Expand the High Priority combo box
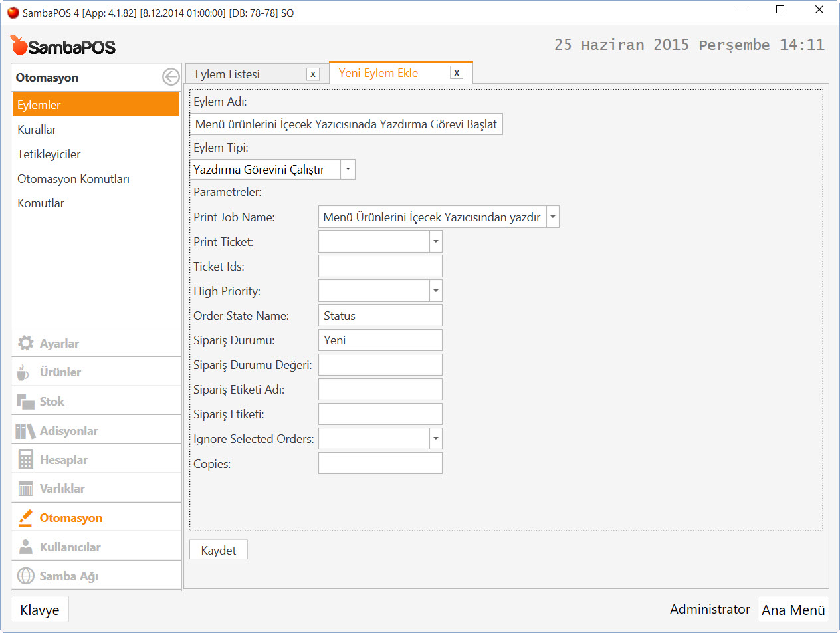Viewport: 840px width, 633px height. 435,291
